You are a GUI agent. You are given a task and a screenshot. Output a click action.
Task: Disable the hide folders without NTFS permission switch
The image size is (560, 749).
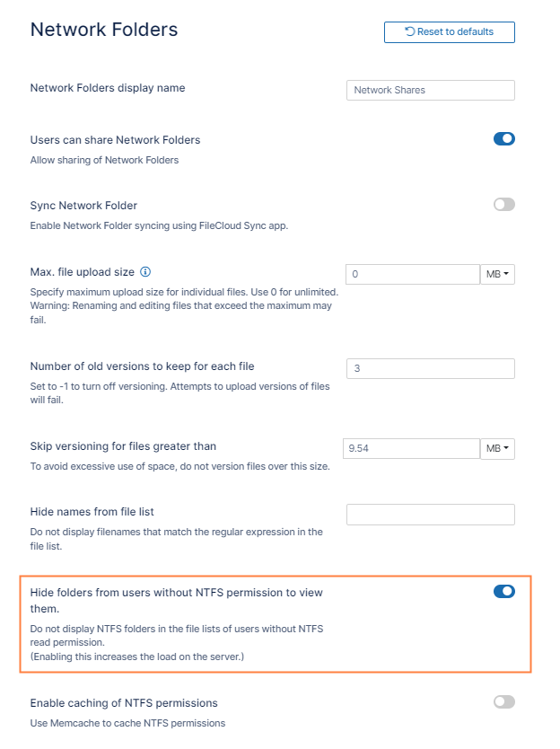(x=503, y=591)
